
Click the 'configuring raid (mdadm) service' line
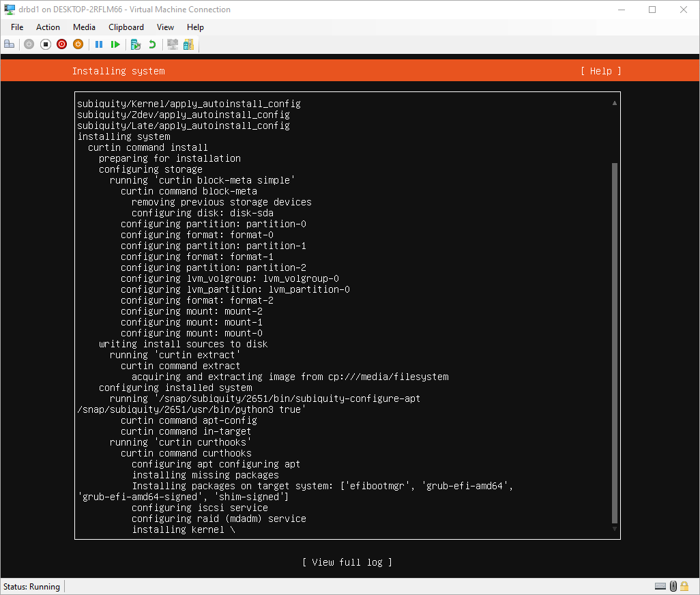(x=219, y=519)
